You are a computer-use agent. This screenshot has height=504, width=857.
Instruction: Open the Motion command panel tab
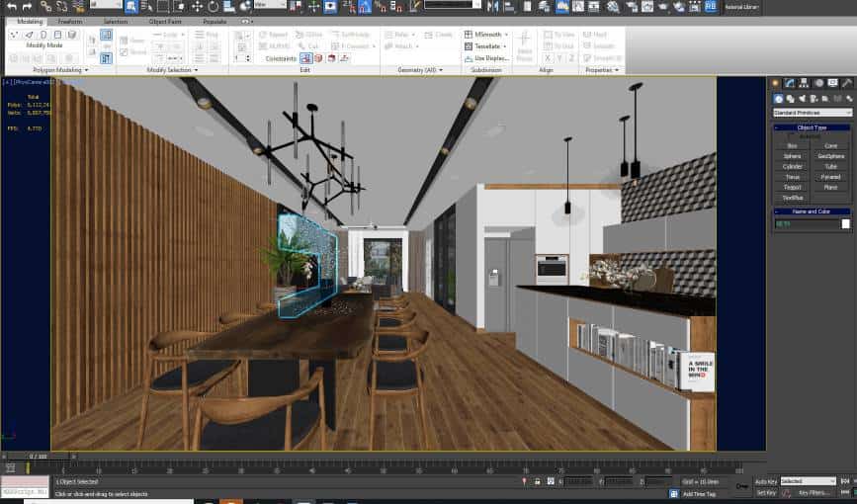pos(818,83)
